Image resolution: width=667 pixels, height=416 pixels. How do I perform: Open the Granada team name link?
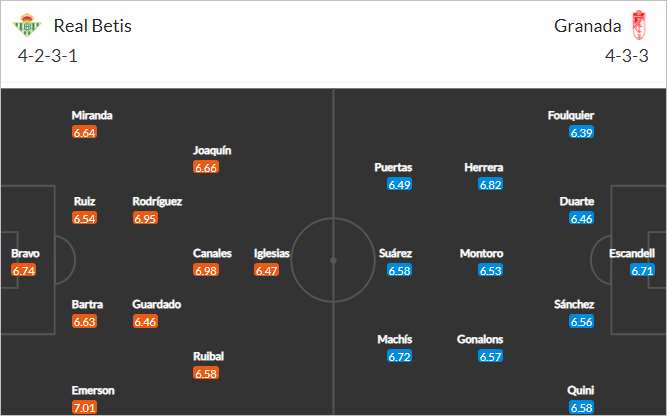click(x=587, y=26)
